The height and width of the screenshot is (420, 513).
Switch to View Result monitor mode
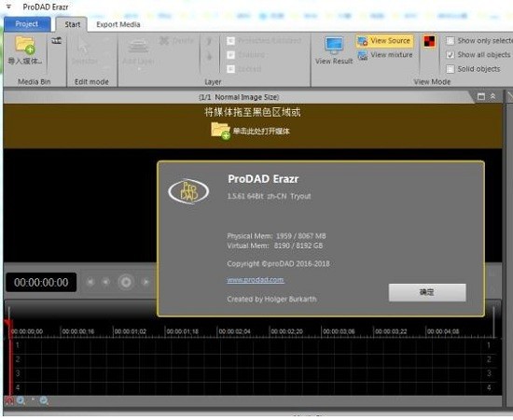(334, 50)
